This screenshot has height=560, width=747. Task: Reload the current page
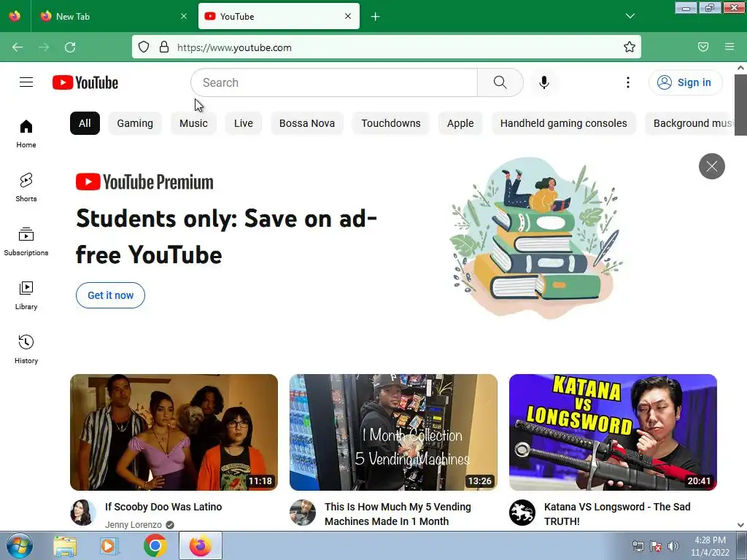[x=70, y=47]
